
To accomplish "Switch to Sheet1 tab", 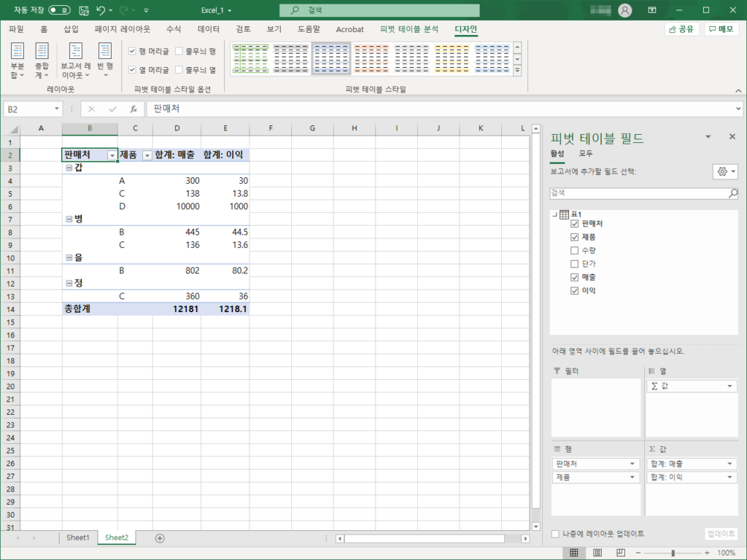I will click(x=78, y=537).
